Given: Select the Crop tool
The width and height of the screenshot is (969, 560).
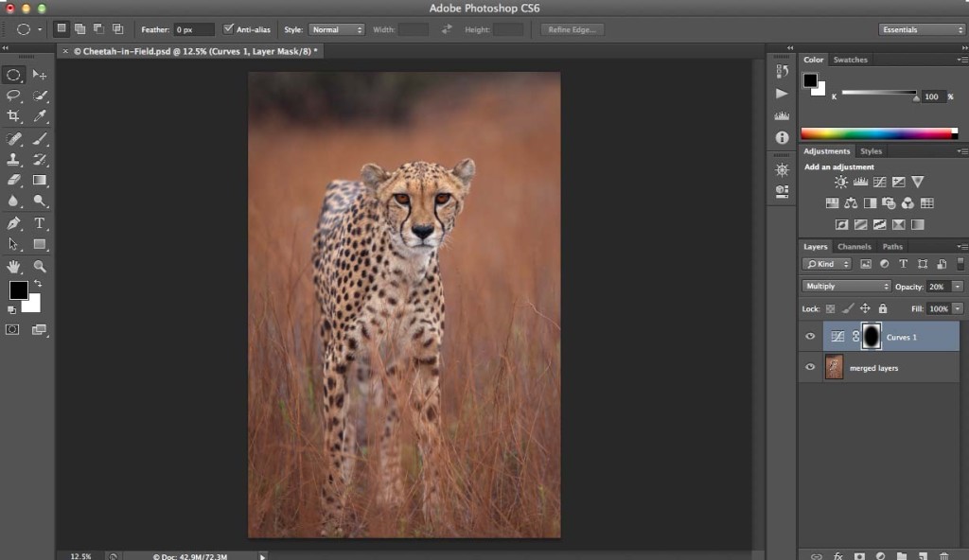Looking at the screenshot, I should (13, 116).
